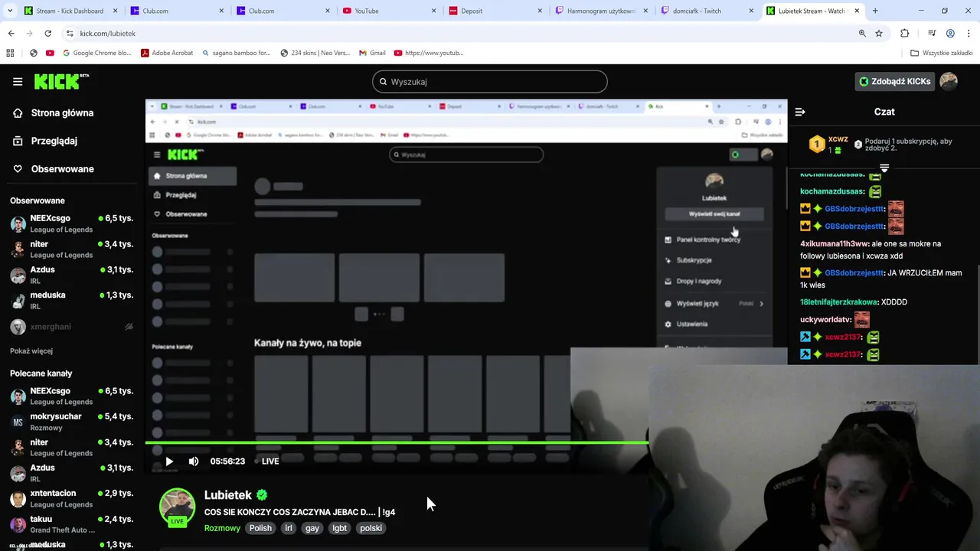Open meduska channel in Obserwowane list

73,300
